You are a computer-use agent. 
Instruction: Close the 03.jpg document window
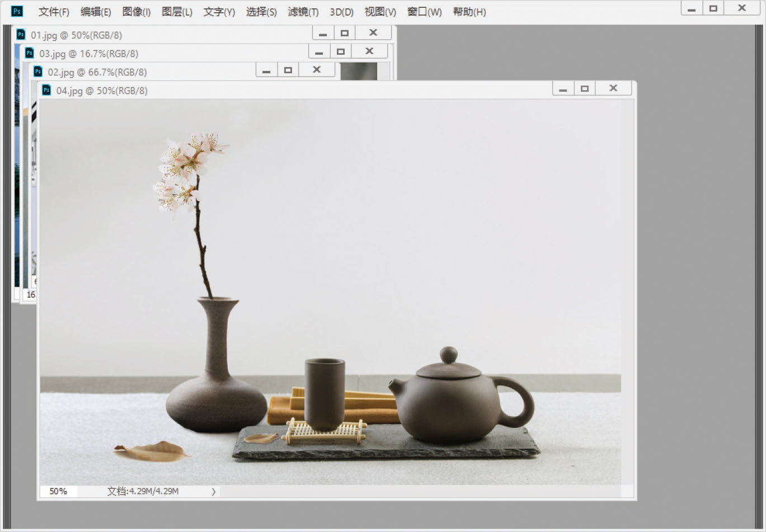click(369, 51)
